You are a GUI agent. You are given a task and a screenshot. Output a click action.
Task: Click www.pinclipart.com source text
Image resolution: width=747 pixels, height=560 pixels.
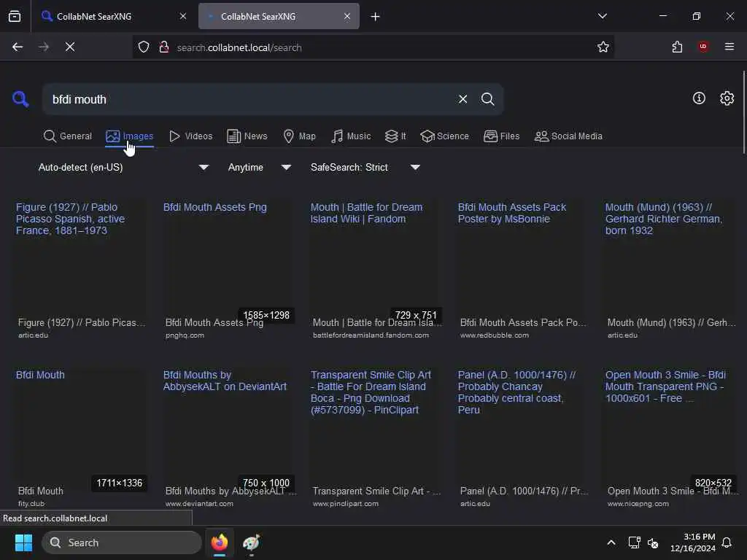345,504
